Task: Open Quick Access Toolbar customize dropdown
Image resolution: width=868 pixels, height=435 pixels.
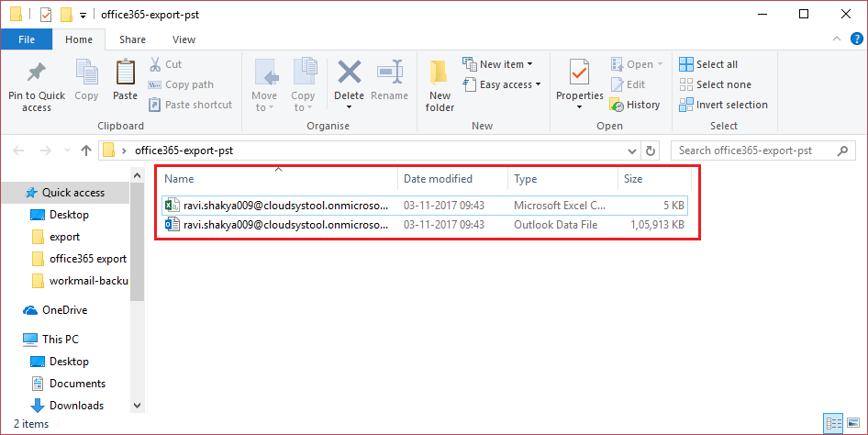Action: pos(83,16)
